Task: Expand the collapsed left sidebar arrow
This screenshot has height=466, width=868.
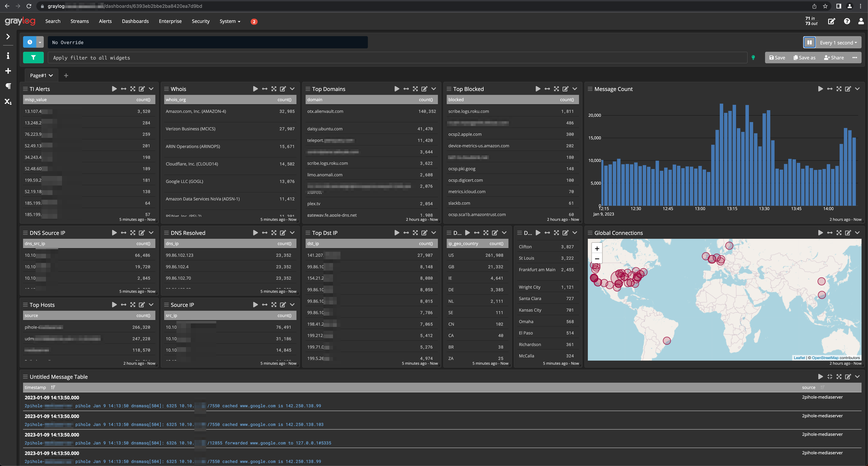Action: [8, 36]
